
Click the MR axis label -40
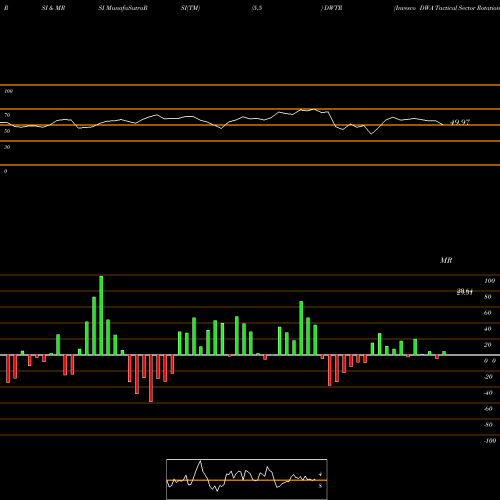point(488,393)
